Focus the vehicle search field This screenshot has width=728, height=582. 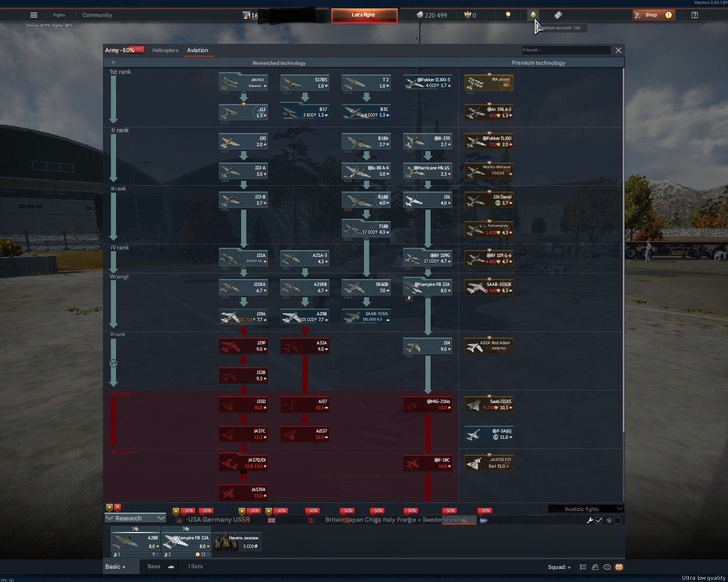[x=566, y=50]
